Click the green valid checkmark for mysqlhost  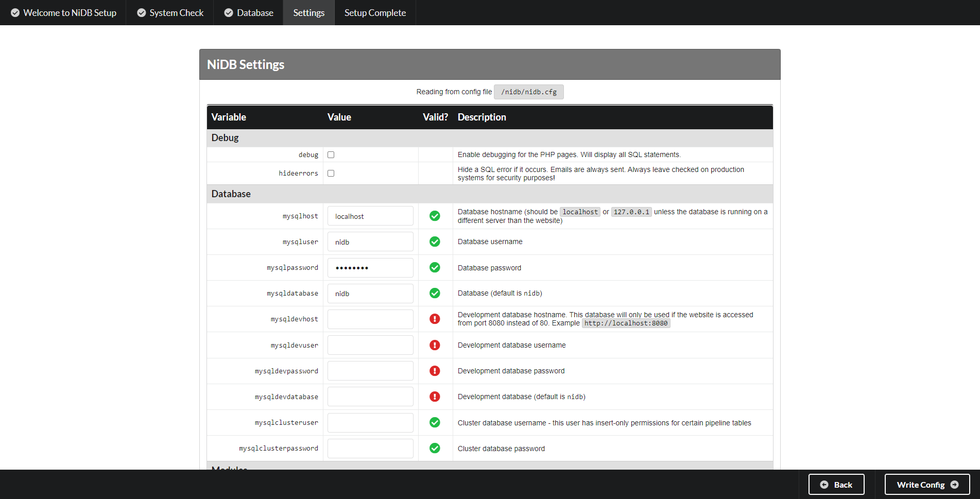pyautogui.click(x=435, y=216)
